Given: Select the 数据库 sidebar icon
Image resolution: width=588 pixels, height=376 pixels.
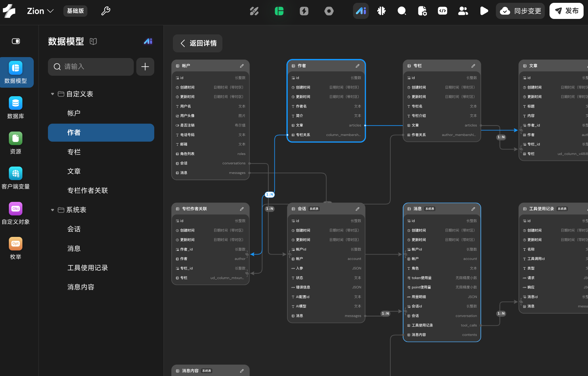Looking at the screenshot, I should click(15, 108).
